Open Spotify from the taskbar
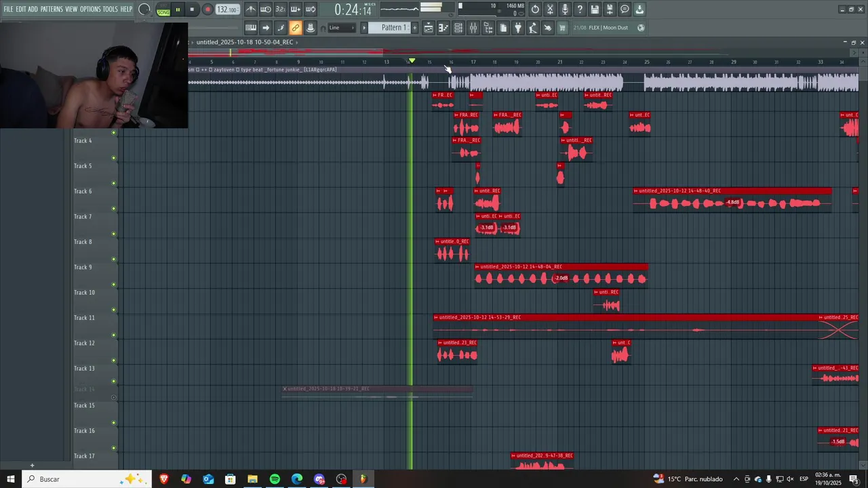Image resolution: width=868 pixels, height=488 pixels. click(275, 479)
